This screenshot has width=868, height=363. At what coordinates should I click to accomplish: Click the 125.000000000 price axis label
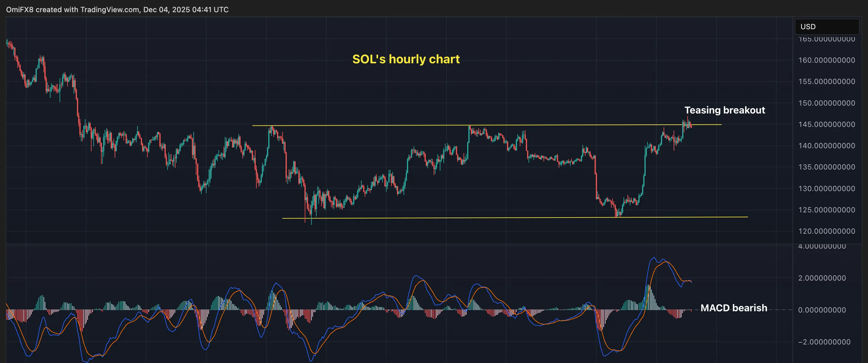[826, 210]
